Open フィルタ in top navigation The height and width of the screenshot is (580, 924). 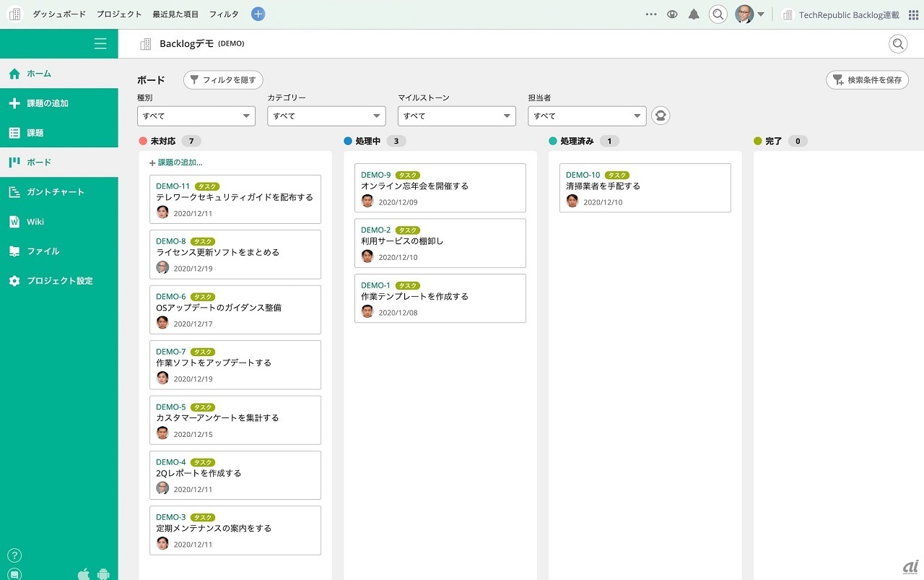click(224, 14)
